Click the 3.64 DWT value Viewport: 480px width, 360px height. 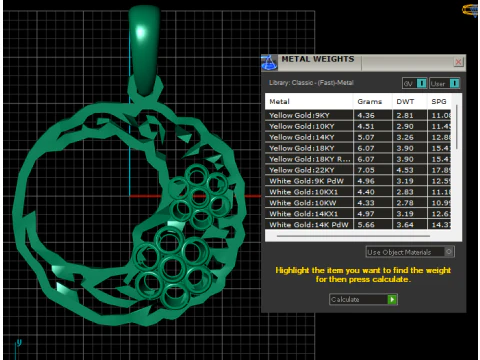pos(405,225)
